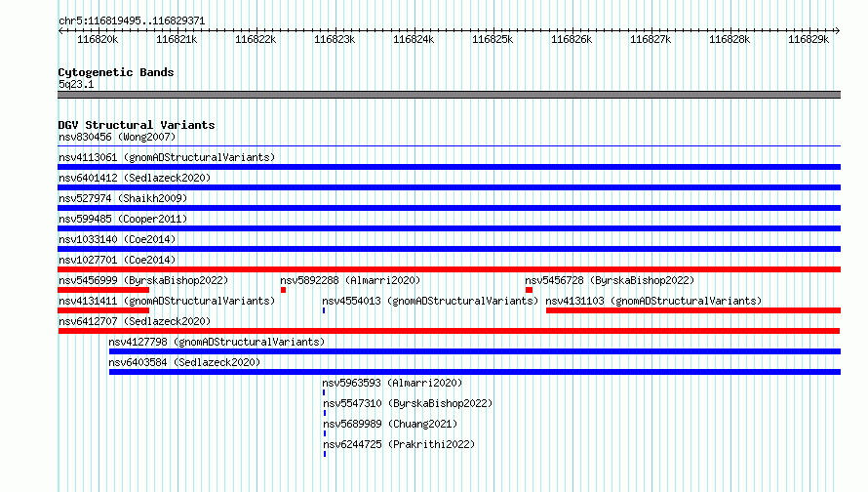Screen dimensions: 868x492
Task: Click the tiny blue mark under nsv5963593
Action: (324, 392)
